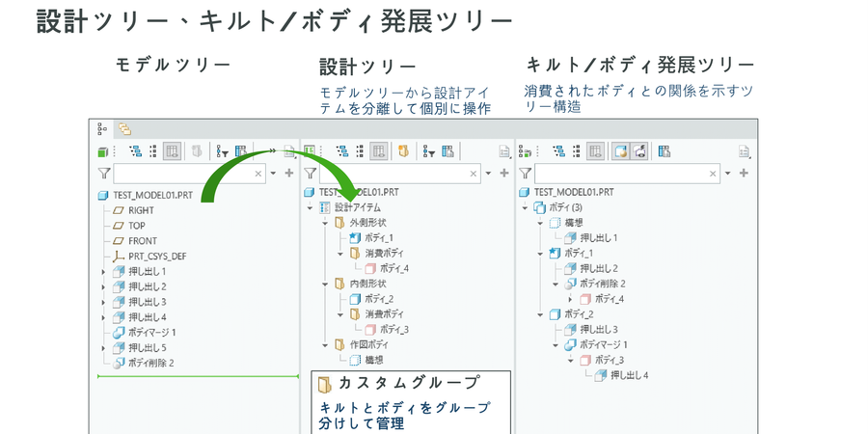This screenshot has height=434, width=868.
Task: Open the search options dropdown in design tree
Action: (x=490, y=174)
